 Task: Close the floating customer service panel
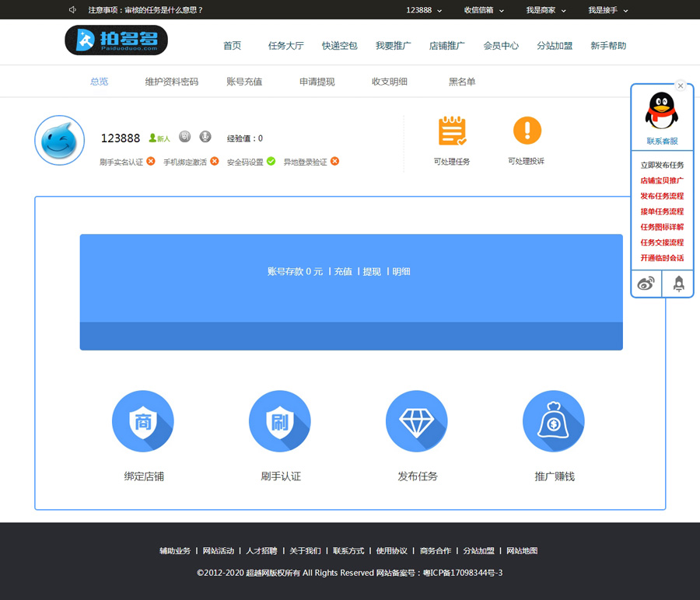click(681, 85)
